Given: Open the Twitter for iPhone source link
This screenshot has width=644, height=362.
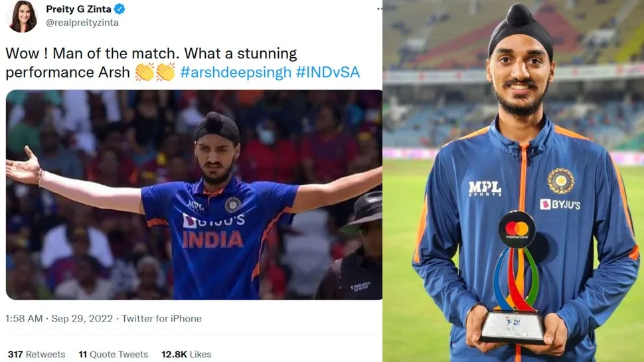Looking at the screenshot, I should [x=161, y=318].
